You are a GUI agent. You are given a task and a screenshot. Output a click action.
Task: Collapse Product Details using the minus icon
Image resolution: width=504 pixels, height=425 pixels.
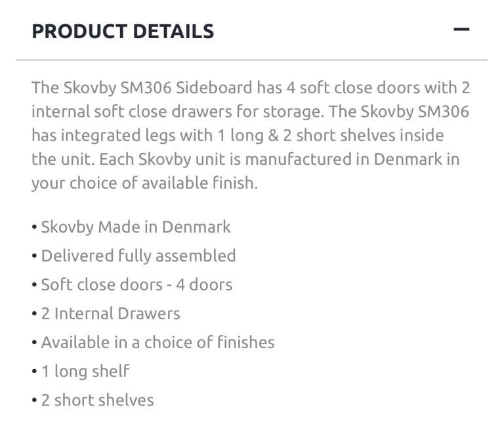(x=461, y=30)
